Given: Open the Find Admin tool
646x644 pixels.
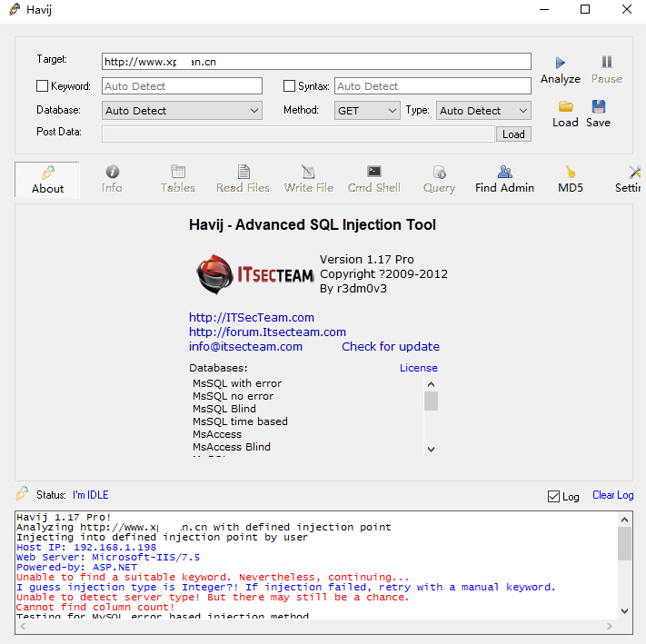Looking at the screenshot, I should tap(504, 180).
